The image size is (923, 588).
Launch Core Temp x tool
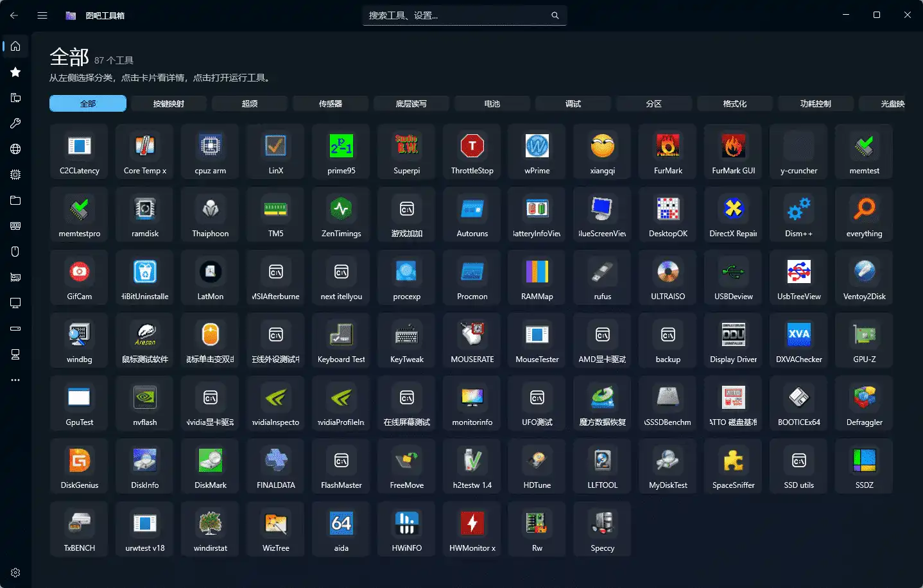click(145, 151)
